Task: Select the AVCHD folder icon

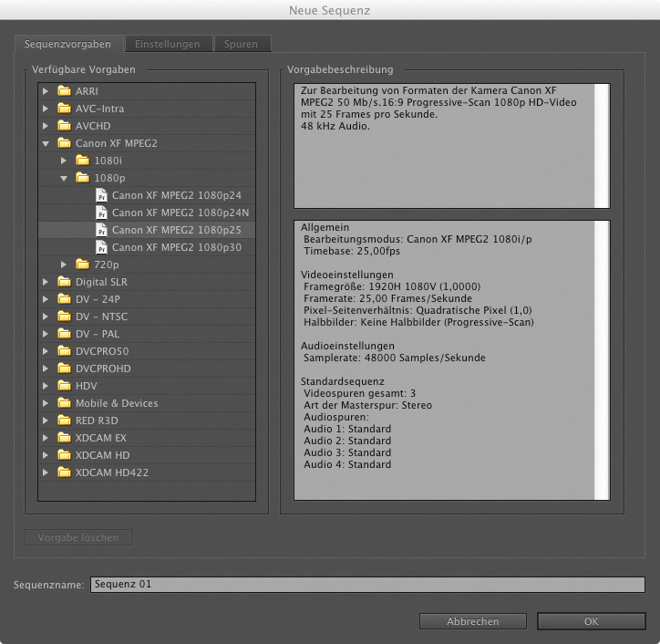Action: (x=64, y=126)
